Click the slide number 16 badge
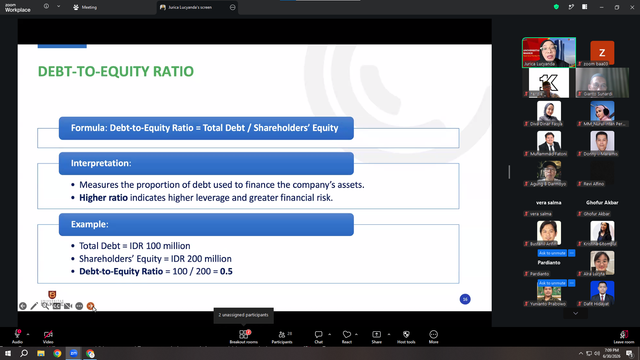 pyautogui.click(x=465, y=299)
